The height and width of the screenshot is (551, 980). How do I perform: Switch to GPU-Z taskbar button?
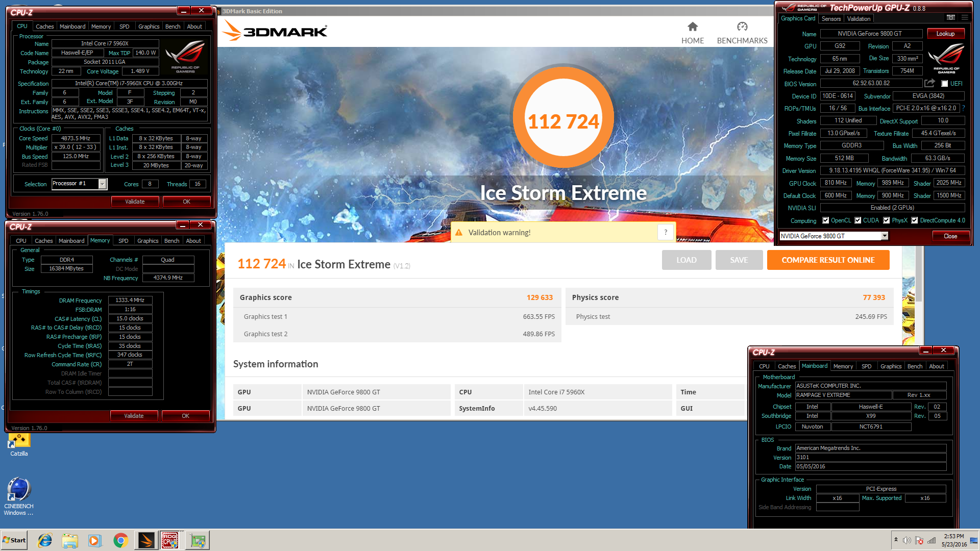198,540
